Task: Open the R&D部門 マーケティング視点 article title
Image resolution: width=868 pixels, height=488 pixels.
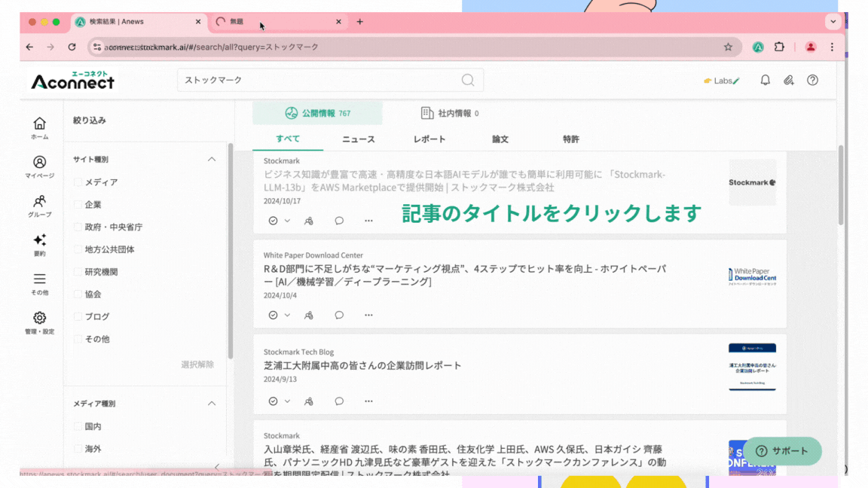Action: click(465, 275)
